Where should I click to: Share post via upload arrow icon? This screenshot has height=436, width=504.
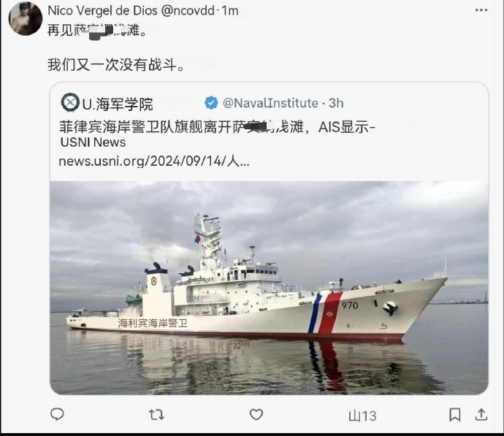pyautogui.click(x=481, y=414)
